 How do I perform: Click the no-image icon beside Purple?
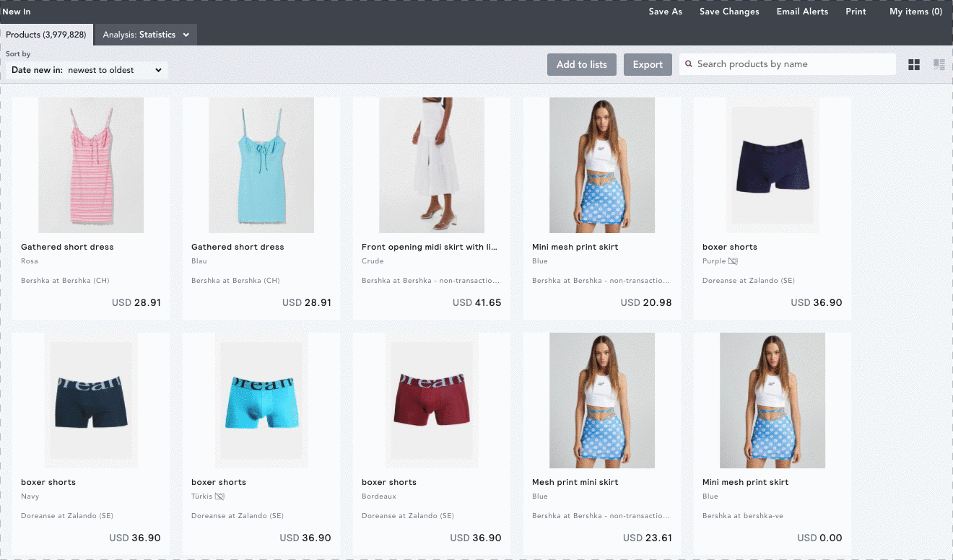734,261
